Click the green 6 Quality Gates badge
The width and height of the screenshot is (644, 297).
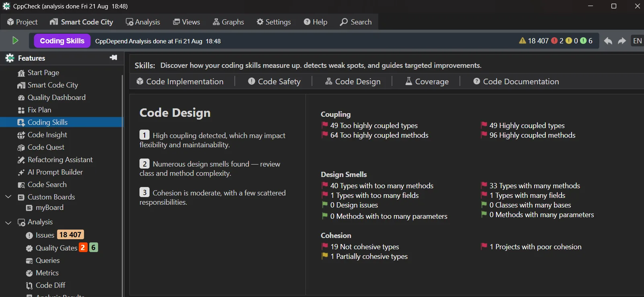point(93,248)
